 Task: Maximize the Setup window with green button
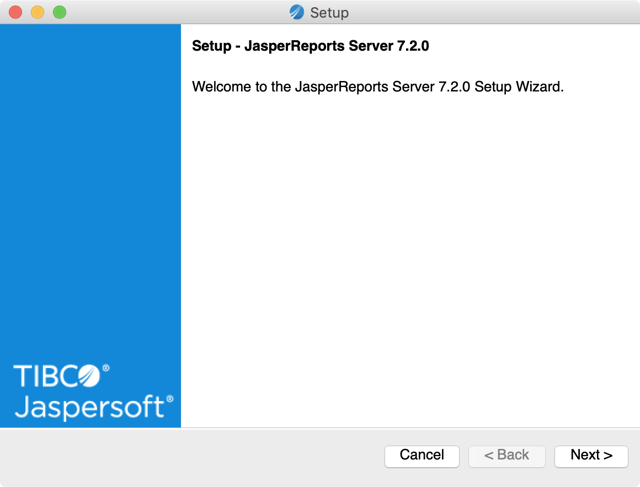point(60,12)
